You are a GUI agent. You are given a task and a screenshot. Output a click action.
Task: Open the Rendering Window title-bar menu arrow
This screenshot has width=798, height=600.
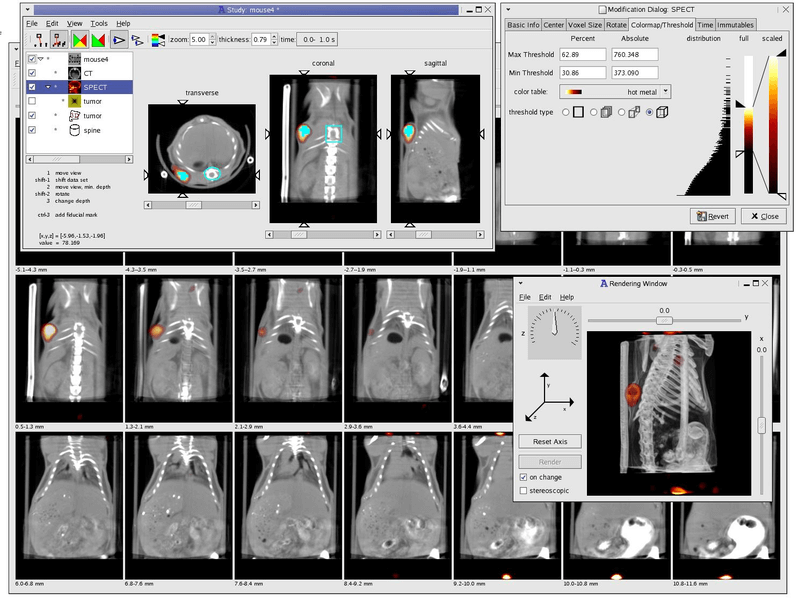[520, 283]
